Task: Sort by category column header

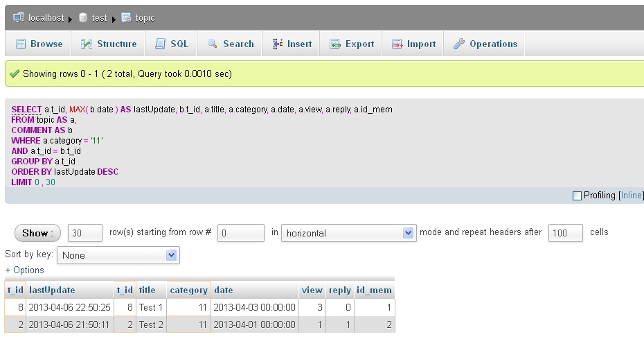Action: (188, 291)
